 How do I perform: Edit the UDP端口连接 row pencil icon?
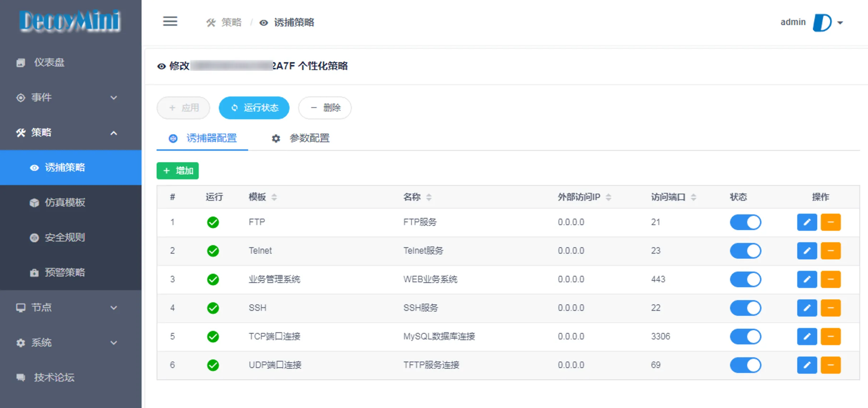[807, 365]
